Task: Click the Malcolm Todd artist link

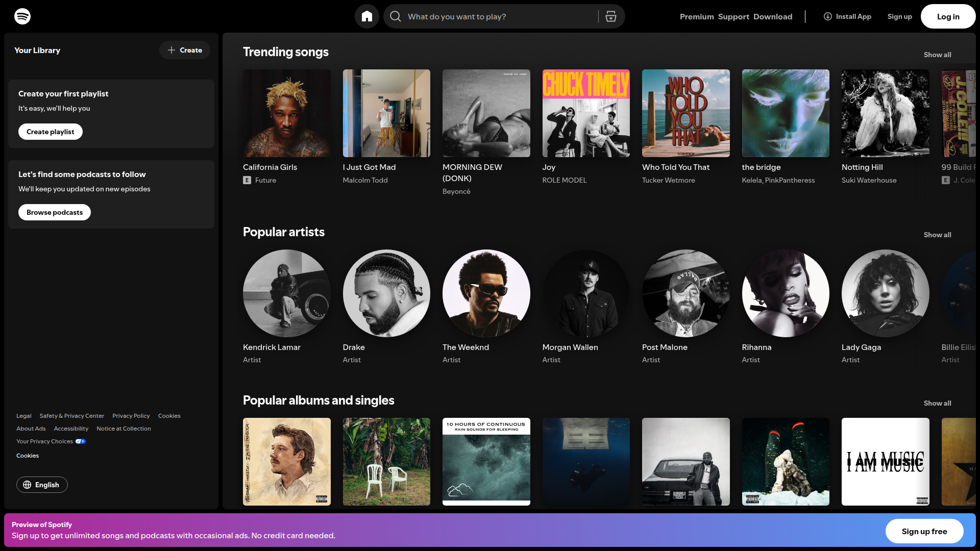Action: click(365, 180)
